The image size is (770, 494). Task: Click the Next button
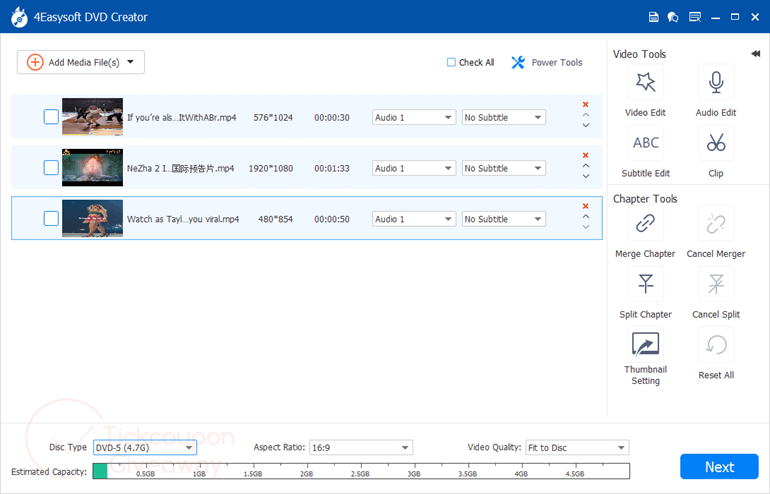point(719,467)
